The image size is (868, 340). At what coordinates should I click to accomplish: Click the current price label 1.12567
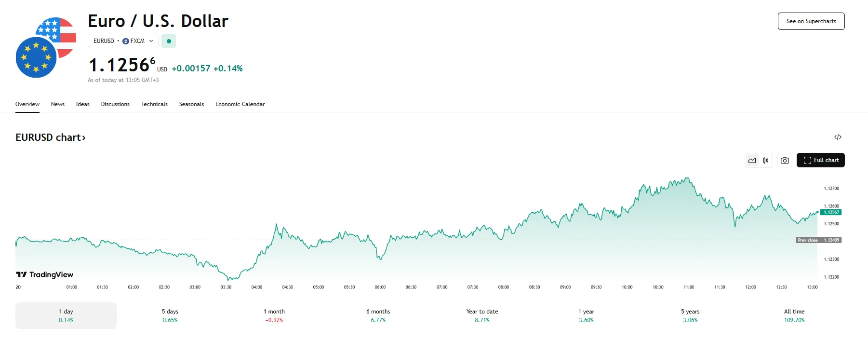831,212
